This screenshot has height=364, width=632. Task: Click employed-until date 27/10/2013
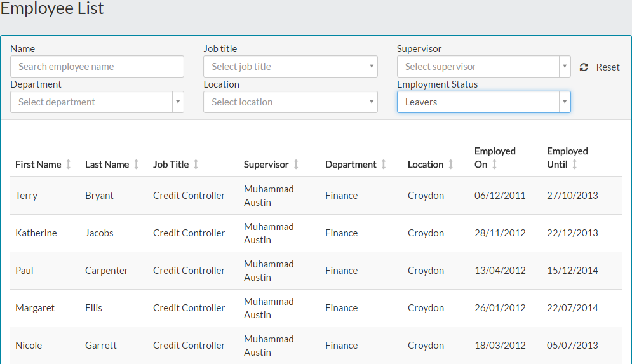(572, 196)
